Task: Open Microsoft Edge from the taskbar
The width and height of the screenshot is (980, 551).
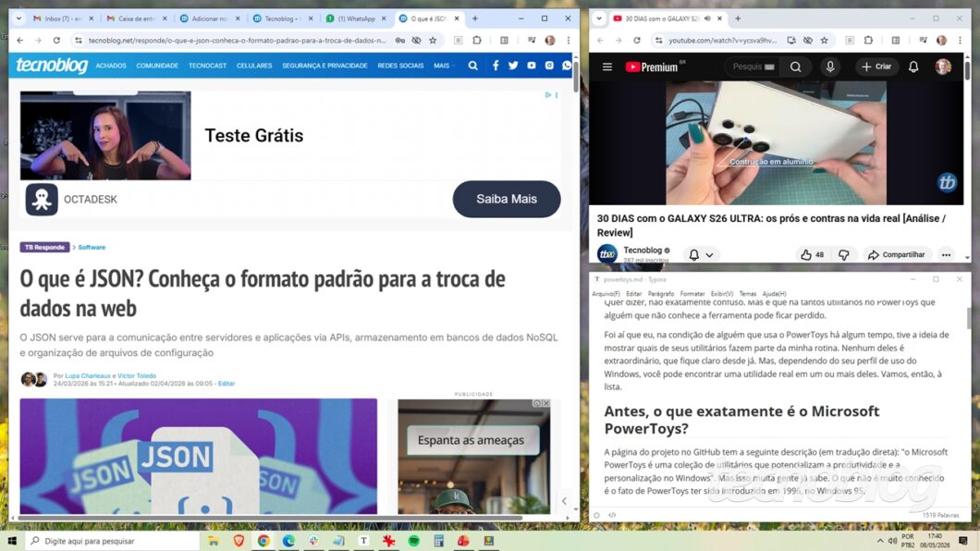Action: [288, 541]
